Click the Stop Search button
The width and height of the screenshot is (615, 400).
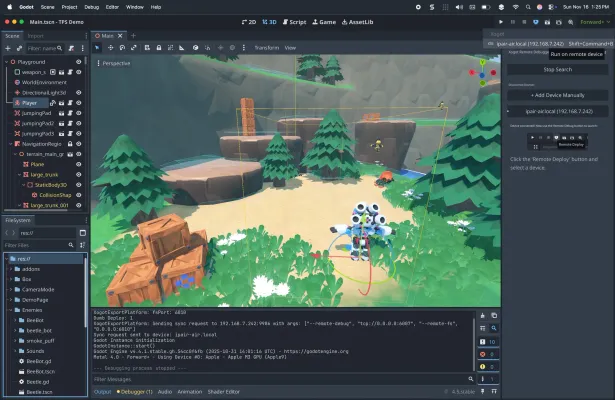coord(558,69)
